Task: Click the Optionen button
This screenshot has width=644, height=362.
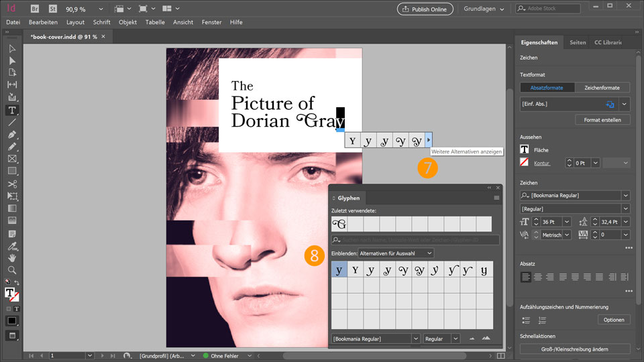Action: click(614, 320)
